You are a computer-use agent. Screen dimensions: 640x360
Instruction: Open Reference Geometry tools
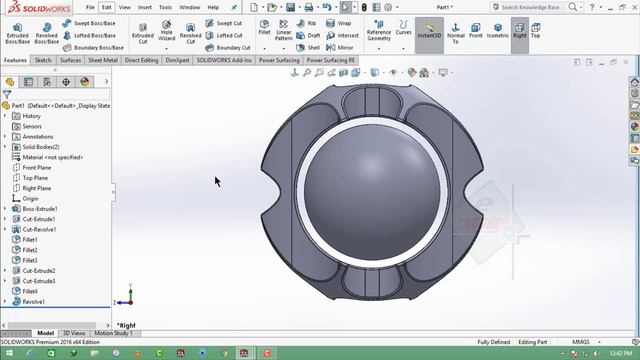click(379, 30)
